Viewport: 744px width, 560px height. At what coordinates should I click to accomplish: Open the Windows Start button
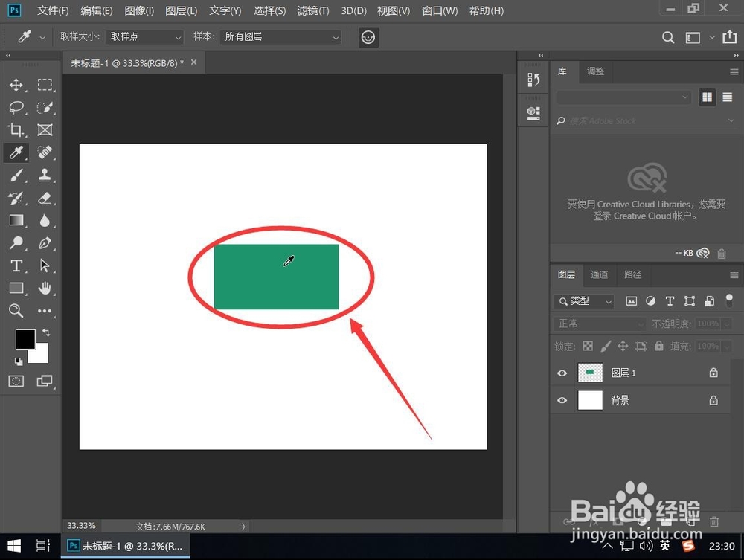point(15,547)
